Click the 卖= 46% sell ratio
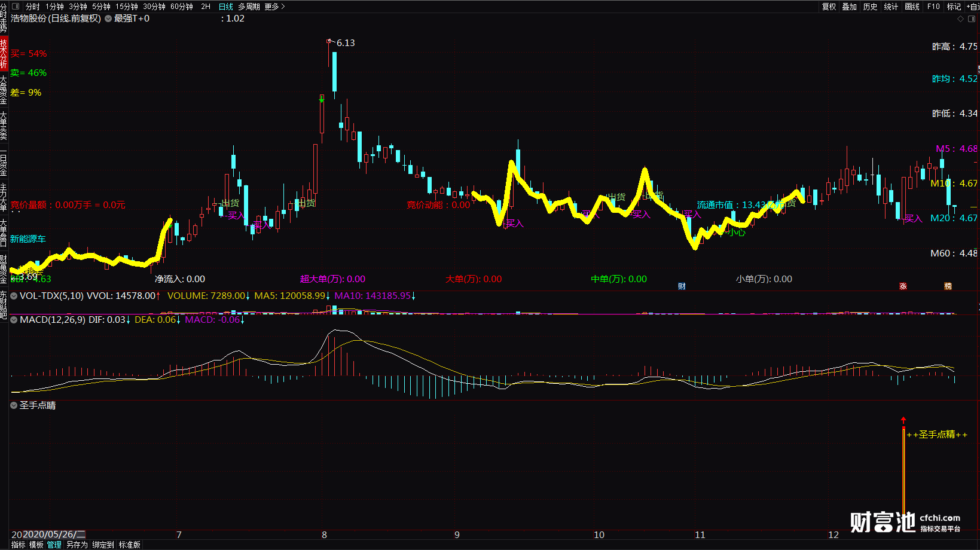This screenshot has width=980, height=550. click(29, 73)
